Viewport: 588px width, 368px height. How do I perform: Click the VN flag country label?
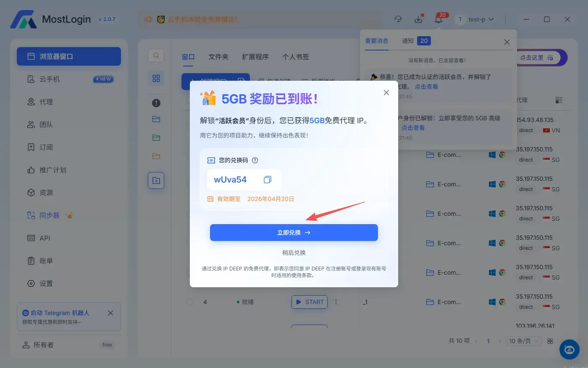pyautogui.click(x=551, y=130)
